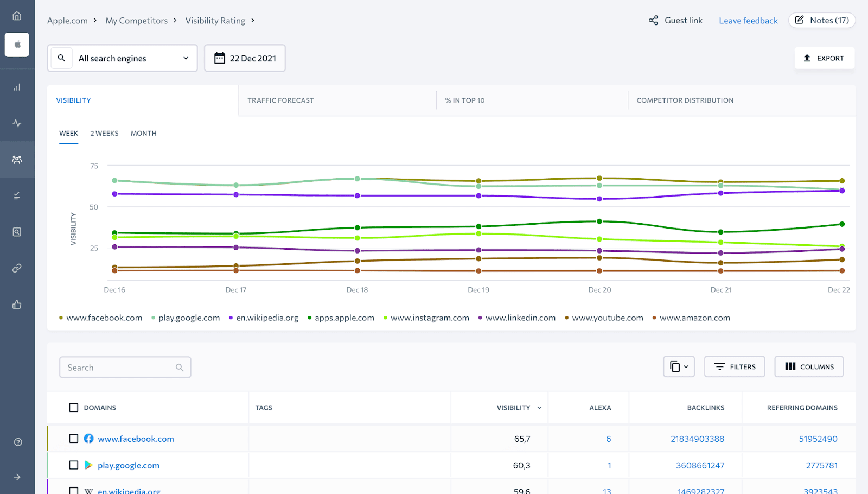868x494 pixels.
Task: Toggle www.youtube.com legend color dot
Action: [566, 318]
